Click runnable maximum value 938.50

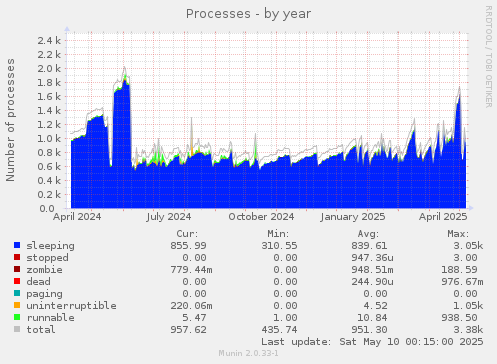coord(460,318)
